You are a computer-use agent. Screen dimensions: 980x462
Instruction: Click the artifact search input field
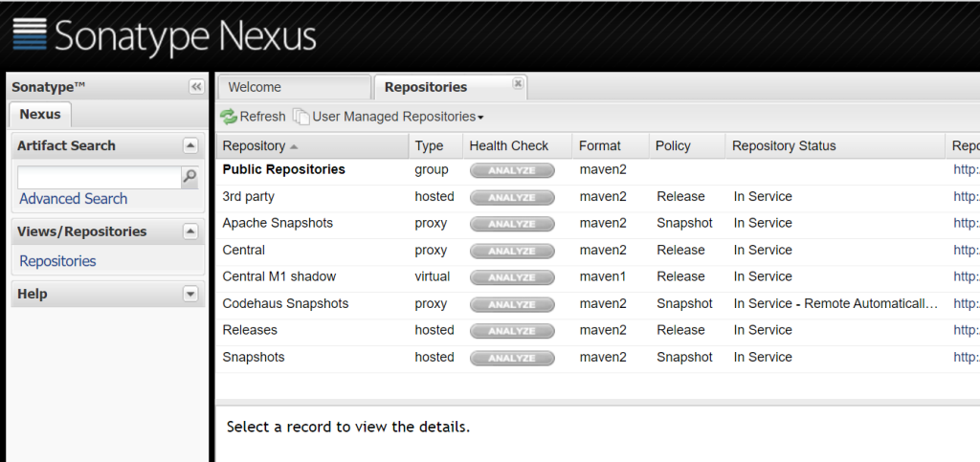tap(99, 177)
